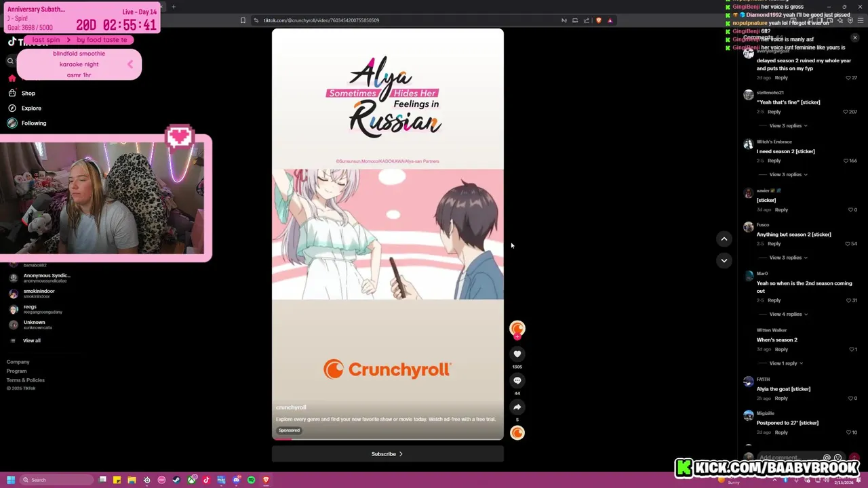This screenshot has width=868, height=488.
Task: Open the Xbox app from the taskbar
Action: (192, 480)
